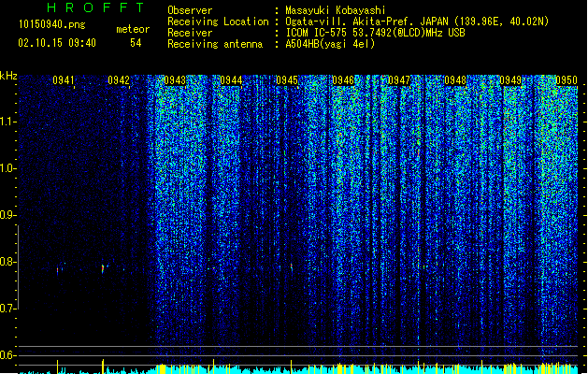Click the 0945 time marker
Viewport: 588px width, 374px height.
click(287, 80)
